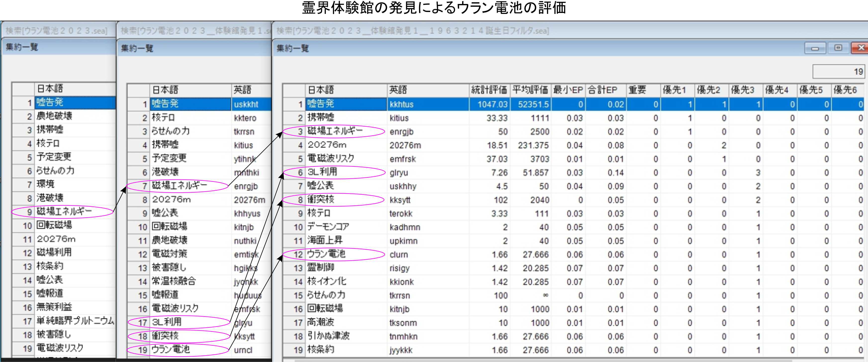Click the 231.375 average value cell
The width and height of the screenshot is (868, 362).
tap(530, 145)
